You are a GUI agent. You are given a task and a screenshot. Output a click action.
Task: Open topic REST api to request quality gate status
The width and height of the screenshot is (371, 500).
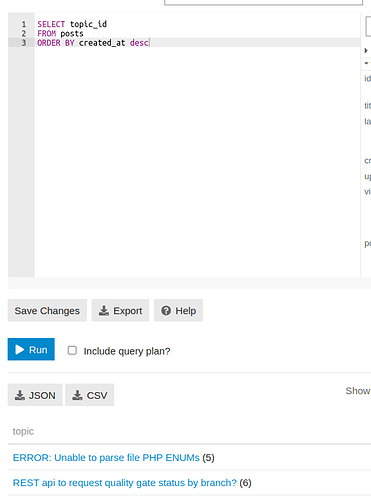pos(125,483)
